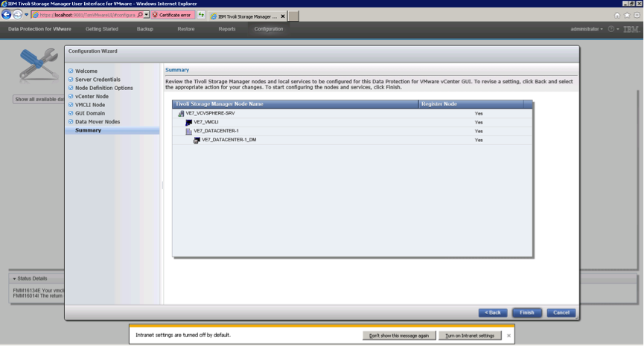Click the VE7_VCVSPHERE-SRV node icon
This screenshot has width=644, height=346.
click(181, 113)
